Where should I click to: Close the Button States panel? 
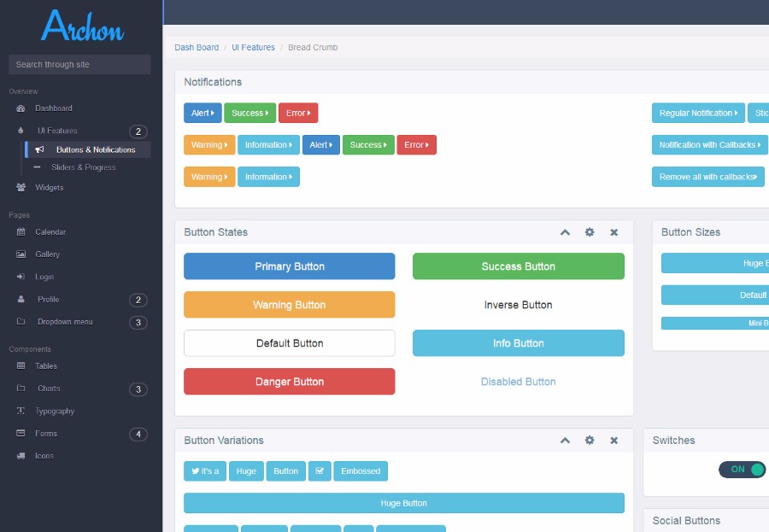coord(614,232)
